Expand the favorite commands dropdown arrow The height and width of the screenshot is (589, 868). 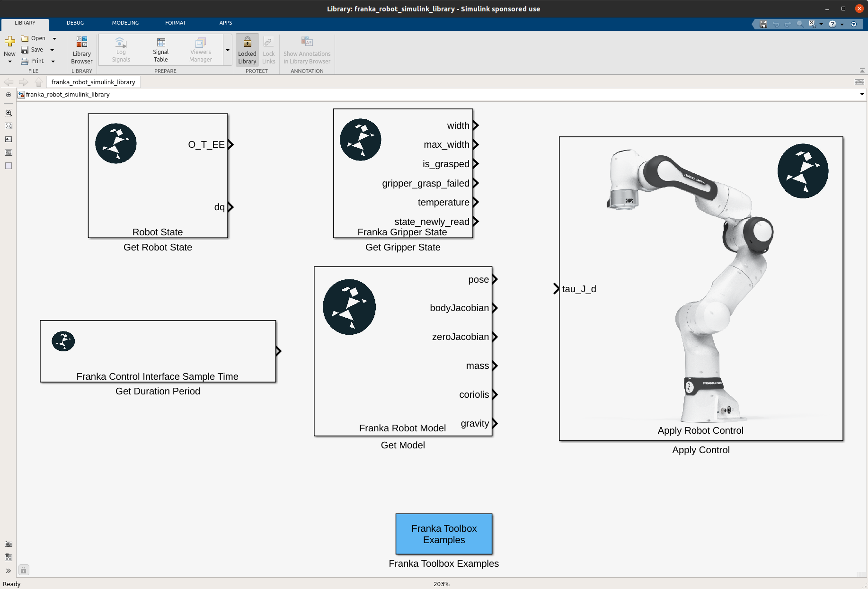pyautogui.click(x=821, y=24)
